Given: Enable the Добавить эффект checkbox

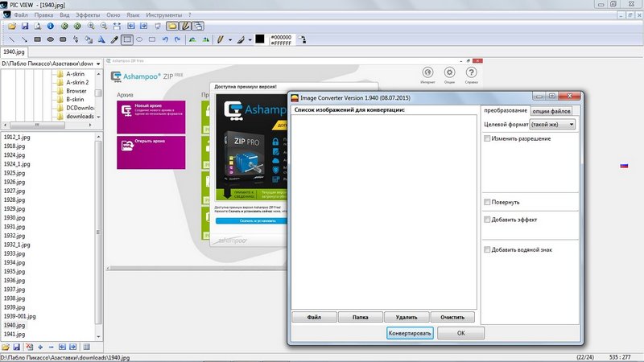Looking at the screenshot, I should (x=487, y=220).
